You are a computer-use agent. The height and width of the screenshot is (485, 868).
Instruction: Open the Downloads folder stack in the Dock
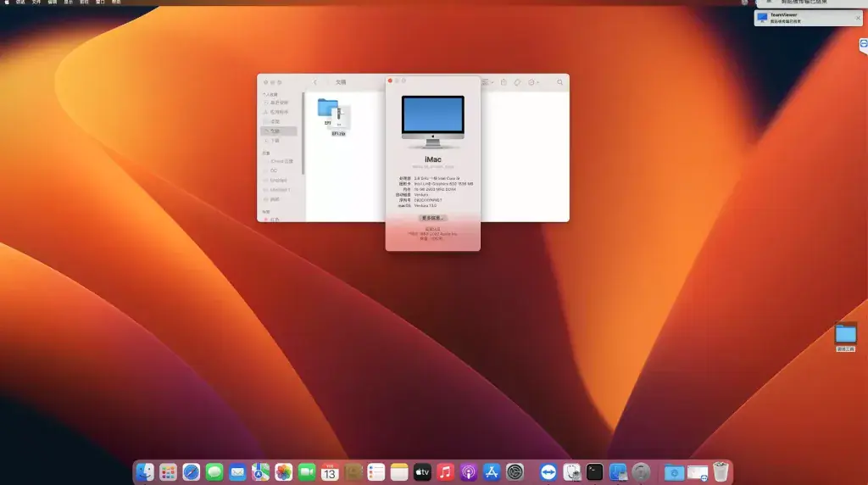click(674, 472)
